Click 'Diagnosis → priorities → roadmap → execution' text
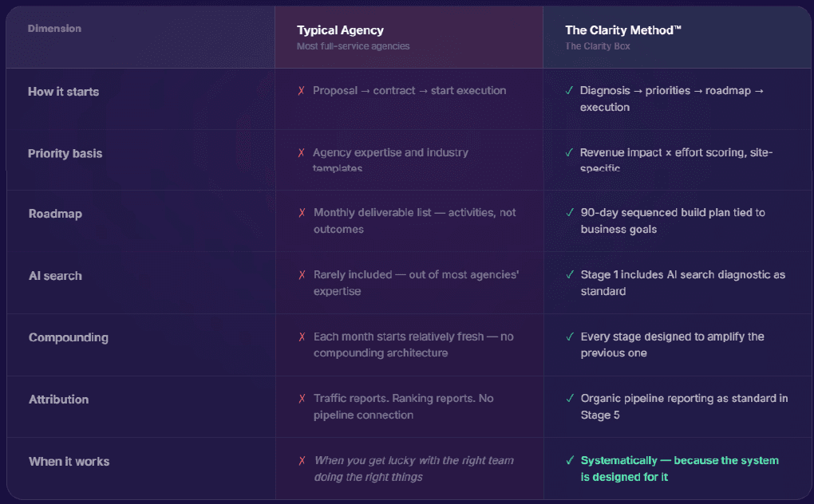The image size is (814, 504). (672, 99)
